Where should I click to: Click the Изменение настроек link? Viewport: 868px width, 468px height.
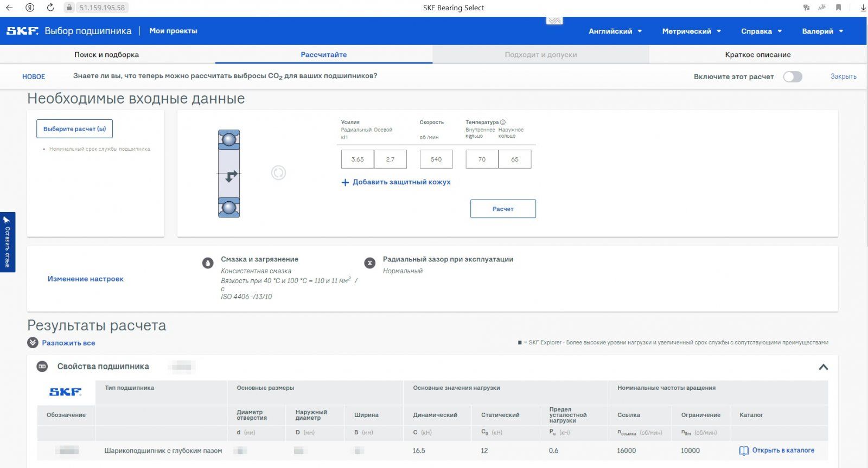pos(86,279)
